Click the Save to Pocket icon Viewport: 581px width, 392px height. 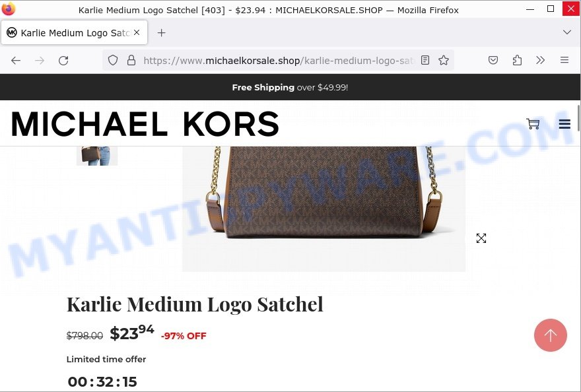(x=493, y=60)
